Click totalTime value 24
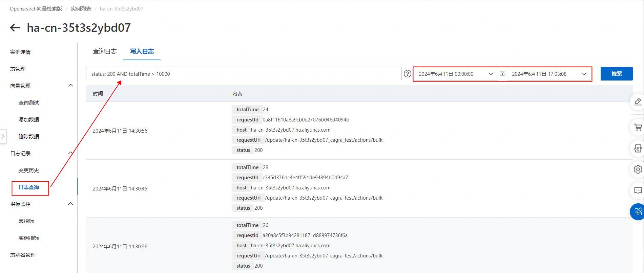The width and height of the screenshot is (644, 273). click(x=266, y=110)
